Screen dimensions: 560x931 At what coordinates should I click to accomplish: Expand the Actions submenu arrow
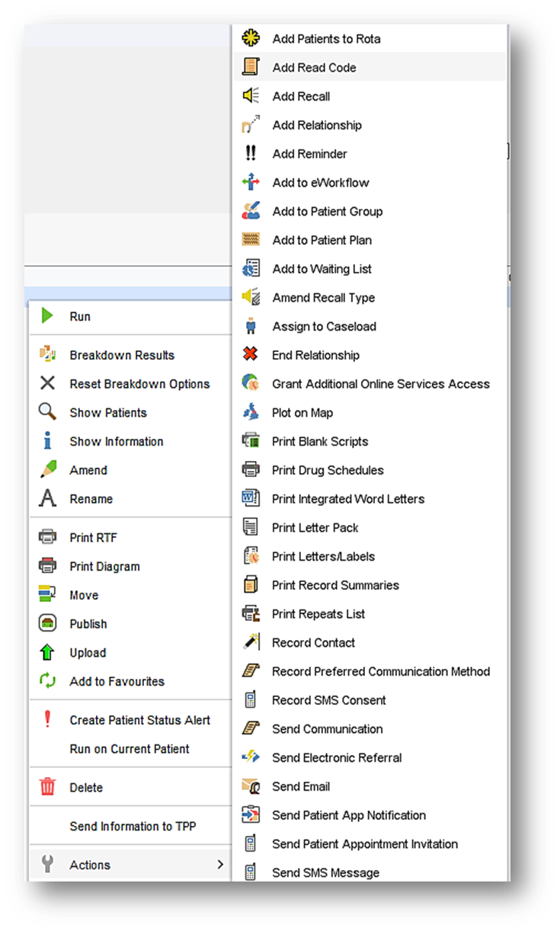coord(220,865)
